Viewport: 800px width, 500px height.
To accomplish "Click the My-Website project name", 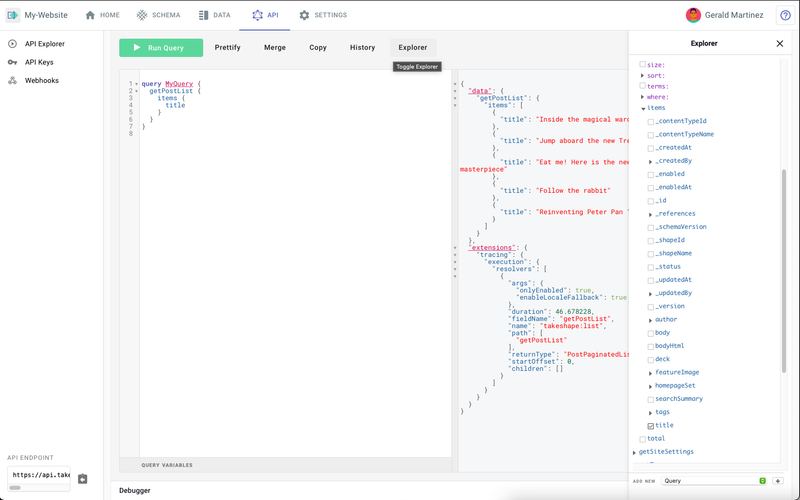I will click(x=46, y=15).
